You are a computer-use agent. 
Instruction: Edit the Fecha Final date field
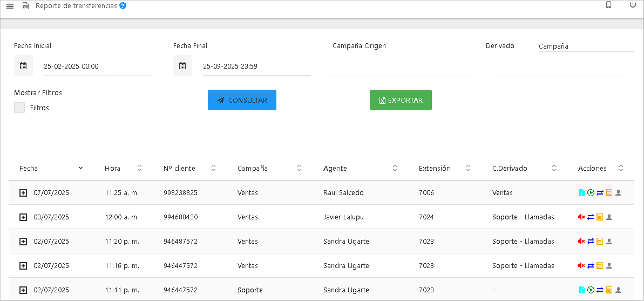(x=257, y=66)
